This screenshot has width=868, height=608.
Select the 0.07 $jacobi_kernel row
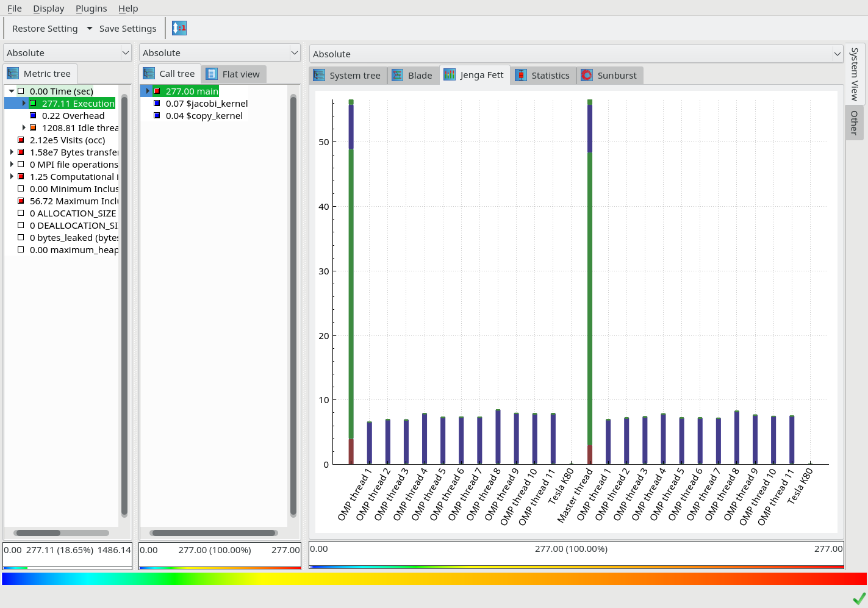click(x=207, y=103)
